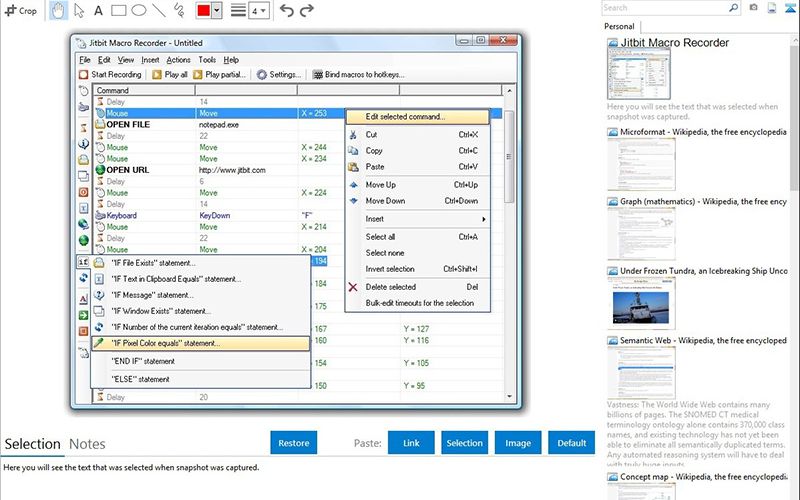
Task: Select the ellipse drawing tool
Action: (x=139, y=10)
